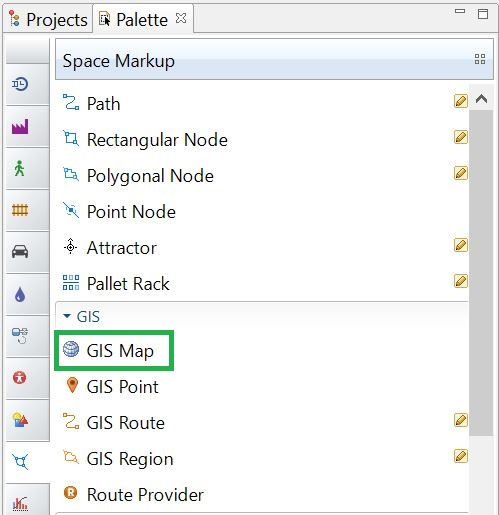This screenshot has height=515, width=499.
Task: Select the Polygonal Node element
Action: [138, 175]
